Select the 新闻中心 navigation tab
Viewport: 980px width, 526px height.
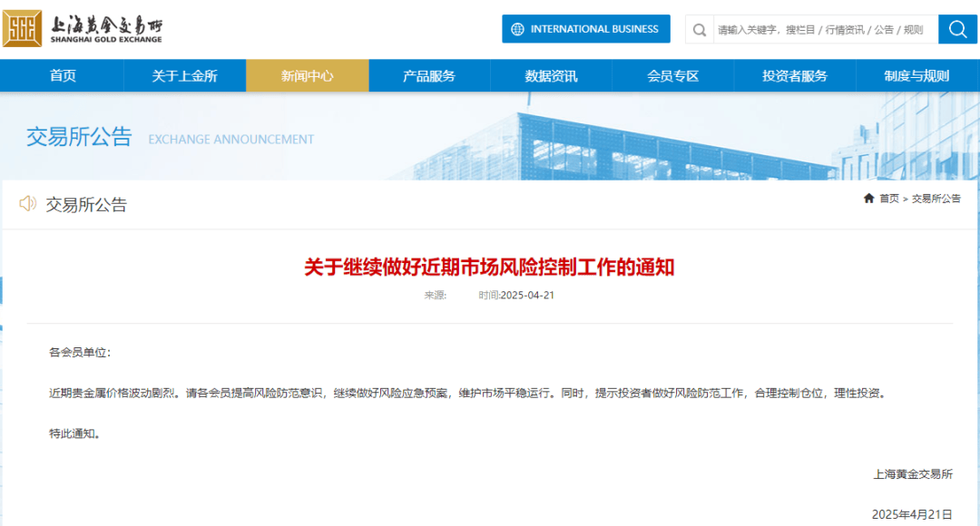(x=307, y=76)
